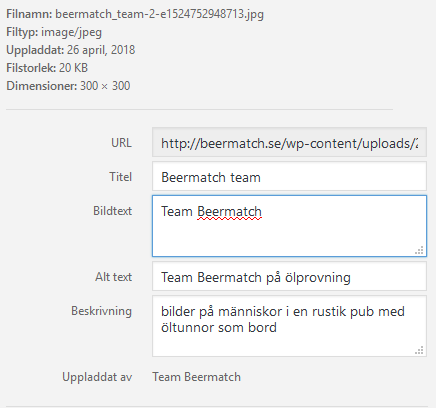This screenshot has height=408, width=436.
Task: Focus the Titel field containing Beermatch team
Action: [289, 176]
